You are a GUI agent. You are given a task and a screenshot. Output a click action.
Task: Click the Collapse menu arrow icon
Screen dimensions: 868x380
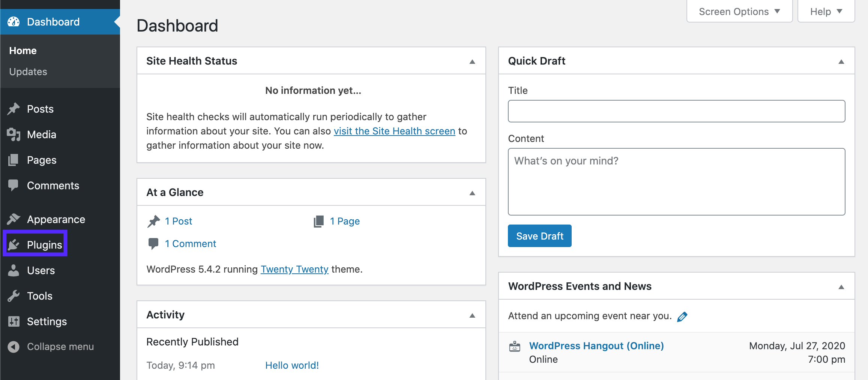point(14,347)
